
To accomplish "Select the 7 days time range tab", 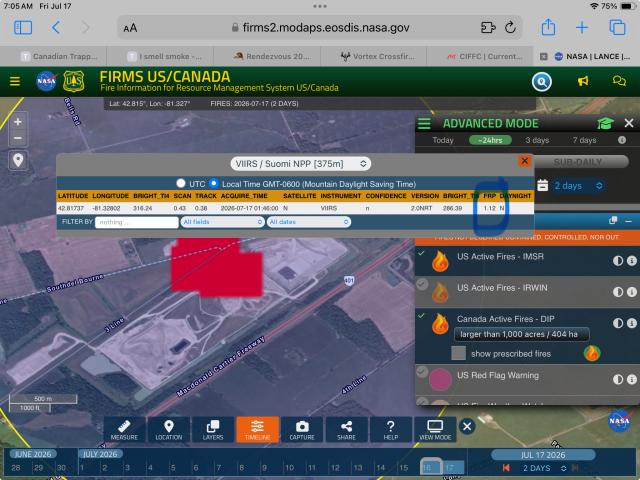I will [584, 140].
